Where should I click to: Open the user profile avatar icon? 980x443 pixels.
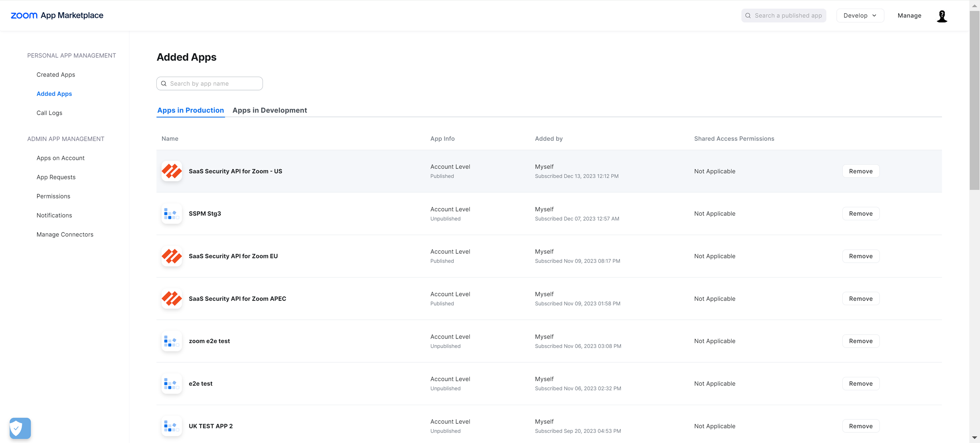pos(942,16)
